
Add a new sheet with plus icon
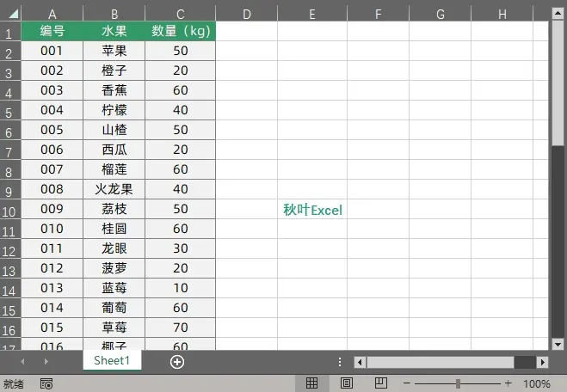[177, 362]
